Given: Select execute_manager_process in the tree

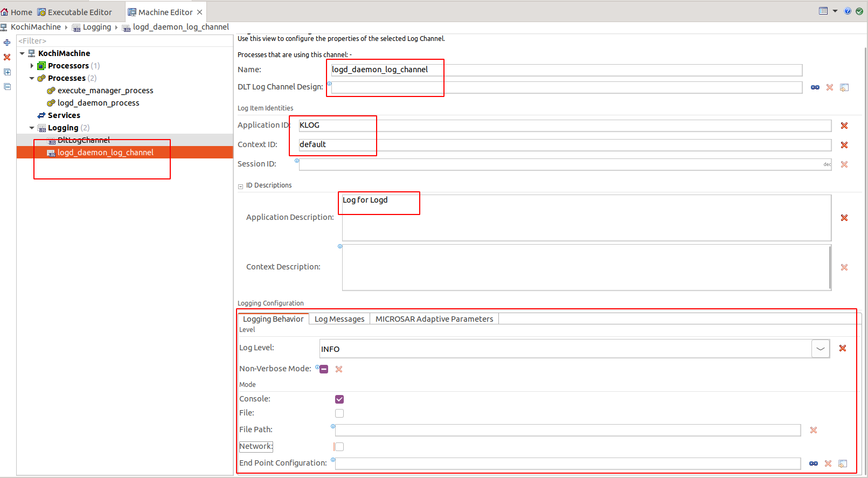Looking at the screenshot, I should point(106,91).
